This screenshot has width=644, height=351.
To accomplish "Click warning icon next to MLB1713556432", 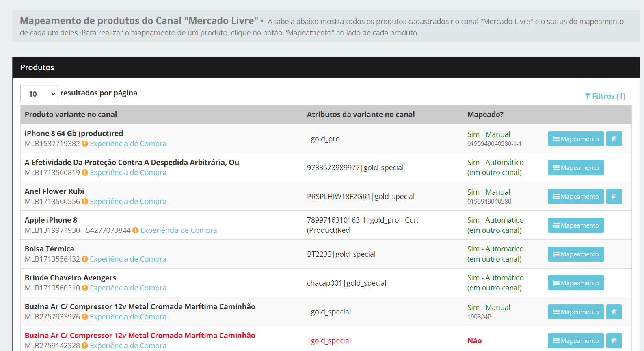I will 85,259.
